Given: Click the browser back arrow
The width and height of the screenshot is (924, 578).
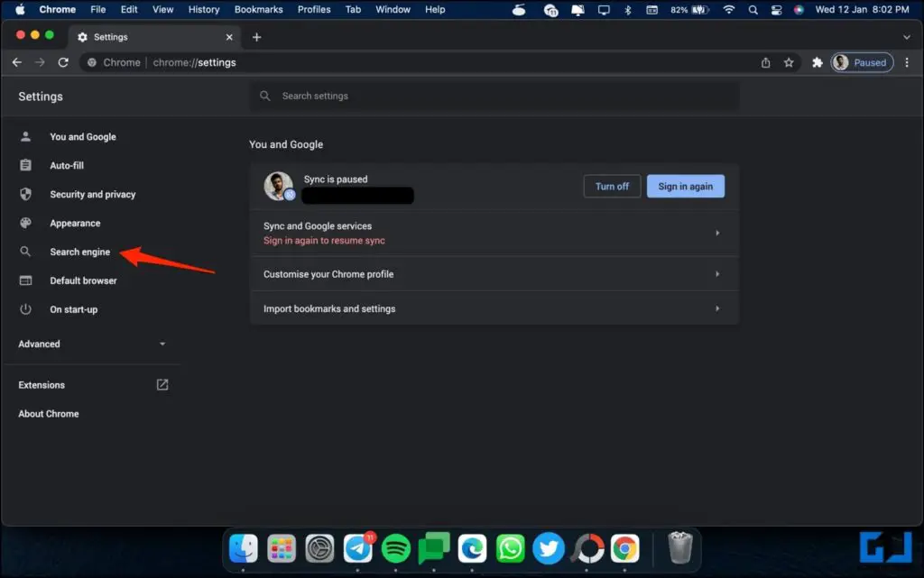Looking at the screenshot, I should [x=16, y=62].
